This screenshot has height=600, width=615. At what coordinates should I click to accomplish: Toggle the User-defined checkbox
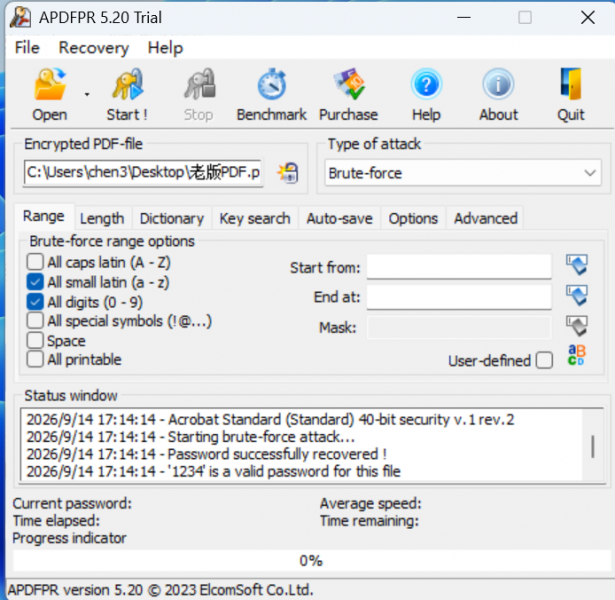coord(544,360)
